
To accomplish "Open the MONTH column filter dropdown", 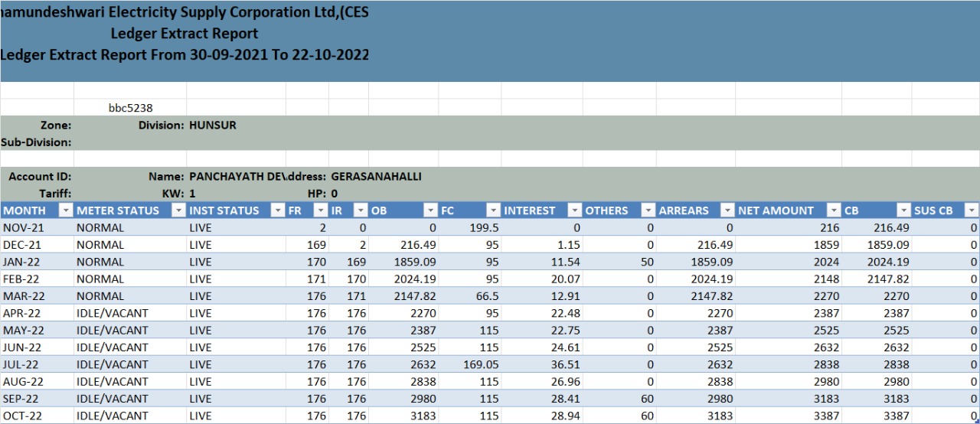I will pyautogui.click(x=66, y=210).
